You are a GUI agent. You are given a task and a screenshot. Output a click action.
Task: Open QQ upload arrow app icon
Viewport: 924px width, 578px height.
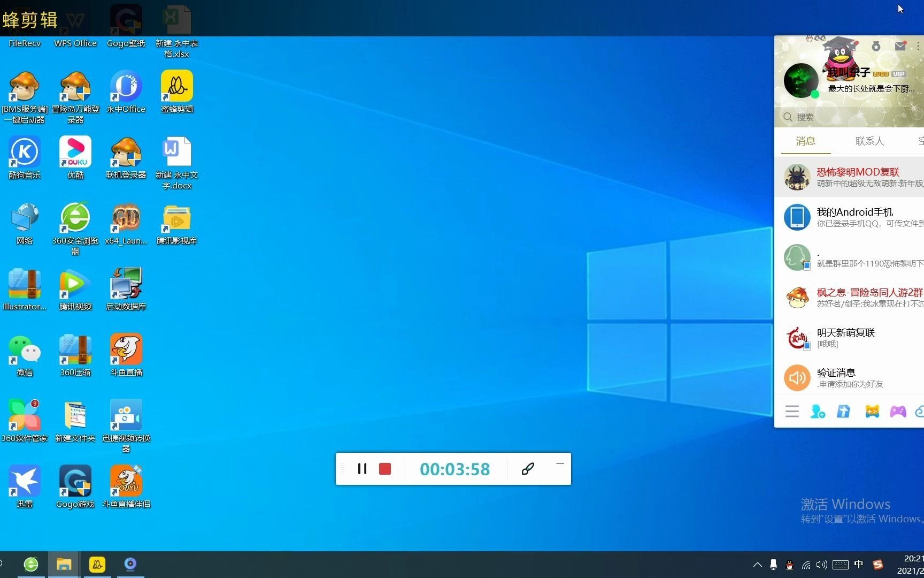pos(843,411)
